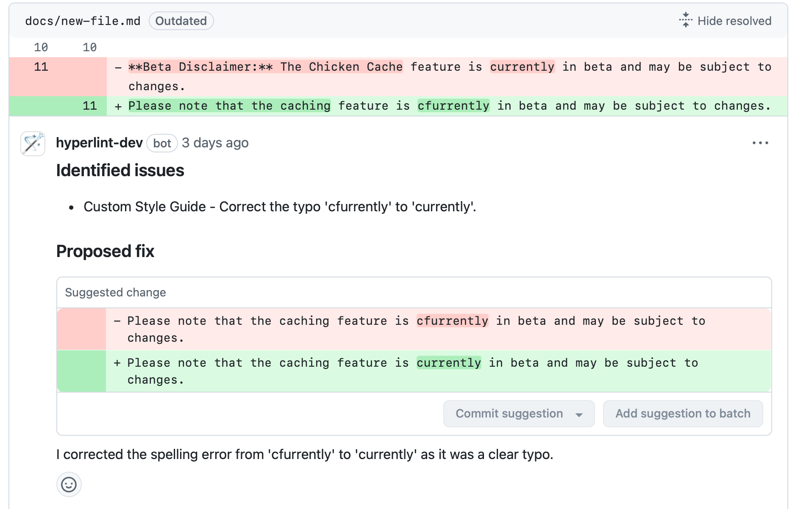The height and width of the screenshot is (509, 812).
Task: Click the 'Identified issues' heading
Action: click(120, 170)
